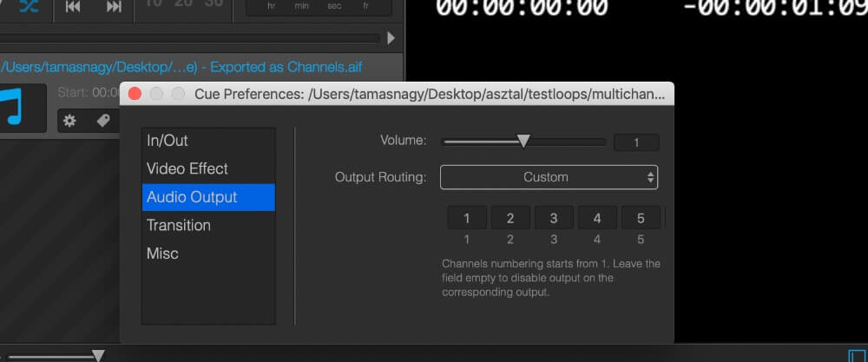868x362 pixels.
Task: Click output channel field 2
Action: tap(510, 218)
